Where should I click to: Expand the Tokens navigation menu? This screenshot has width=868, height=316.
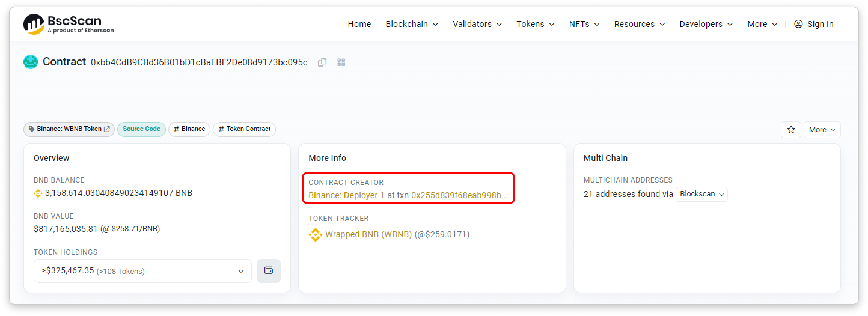(x=536, y=24)
